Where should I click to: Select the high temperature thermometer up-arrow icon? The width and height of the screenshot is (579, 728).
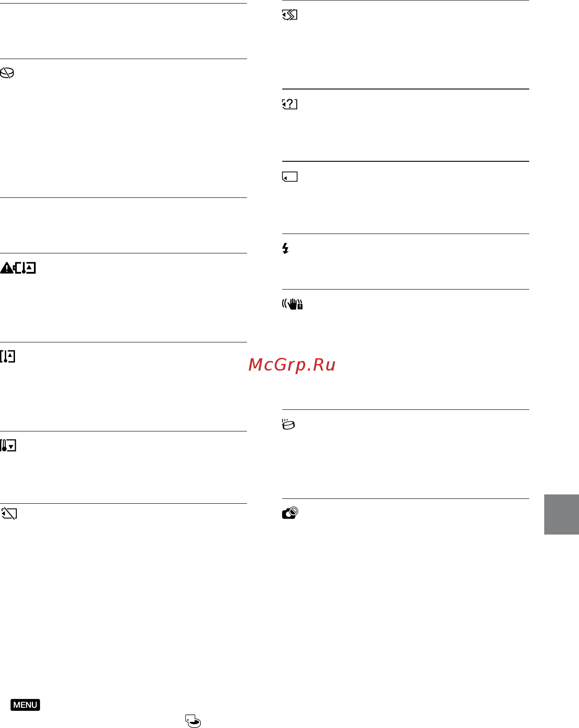click(7, 357)
